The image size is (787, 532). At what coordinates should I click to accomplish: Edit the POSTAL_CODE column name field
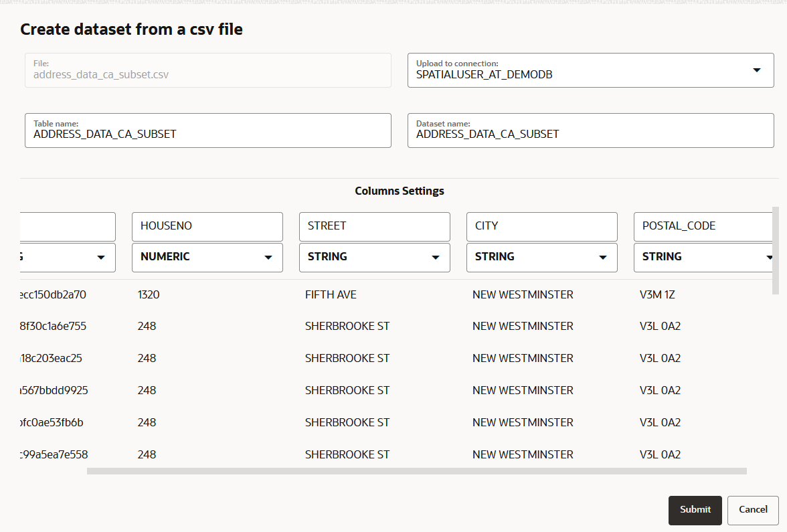click(x=703, y=226)
